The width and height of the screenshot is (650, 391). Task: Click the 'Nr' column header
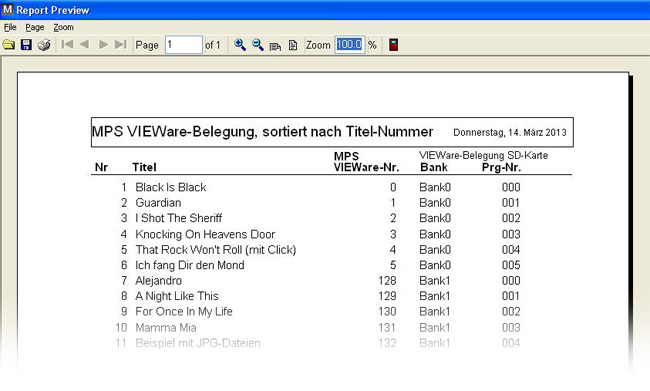[101, 167]
